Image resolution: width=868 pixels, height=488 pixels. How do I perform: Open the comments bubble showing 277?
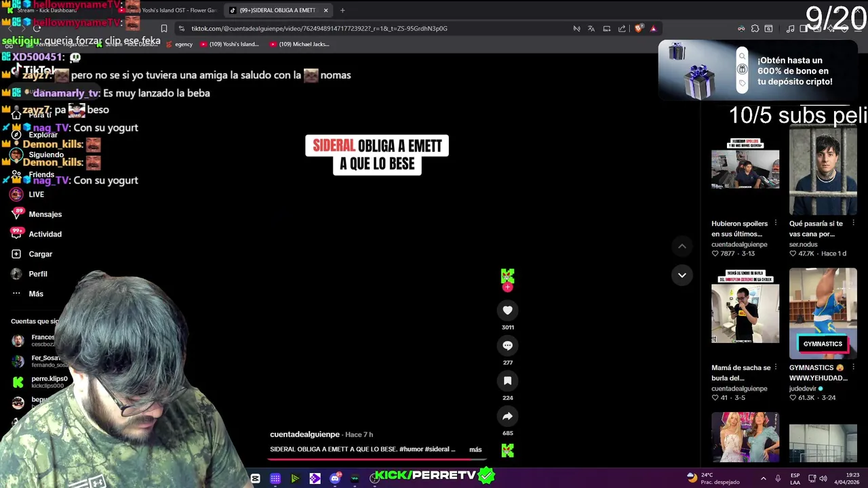507,345
